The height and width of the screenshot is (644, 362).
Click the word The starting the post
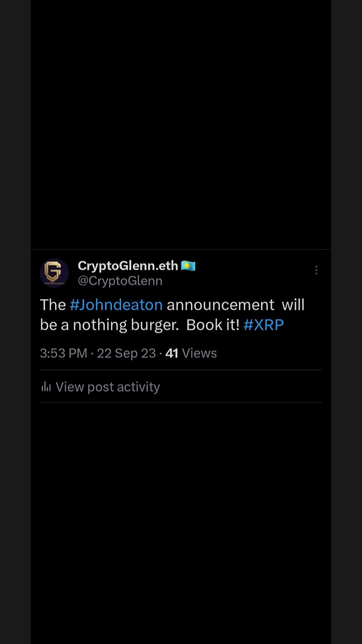click(x=53, y=305)
